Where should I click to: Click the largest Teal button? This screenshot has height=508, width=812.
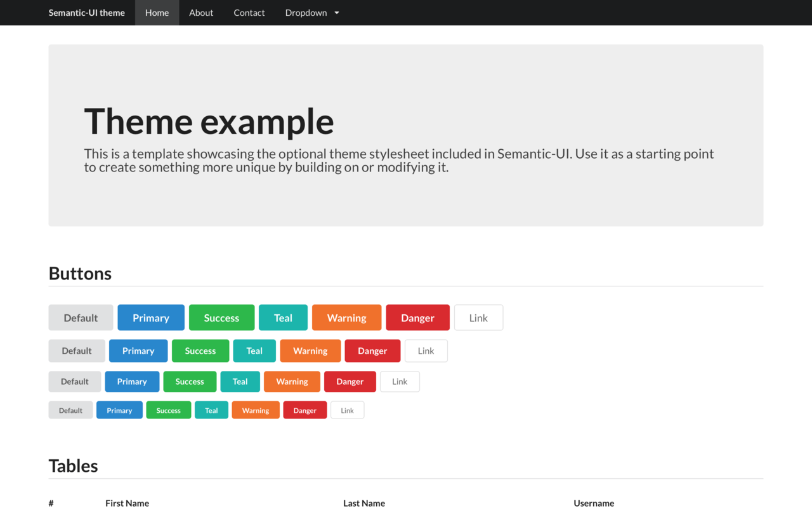[x=283, y=317]
